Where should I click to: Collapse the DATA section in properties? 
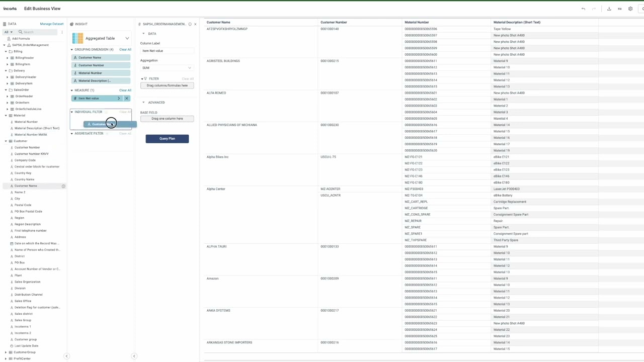coord(143,34)
